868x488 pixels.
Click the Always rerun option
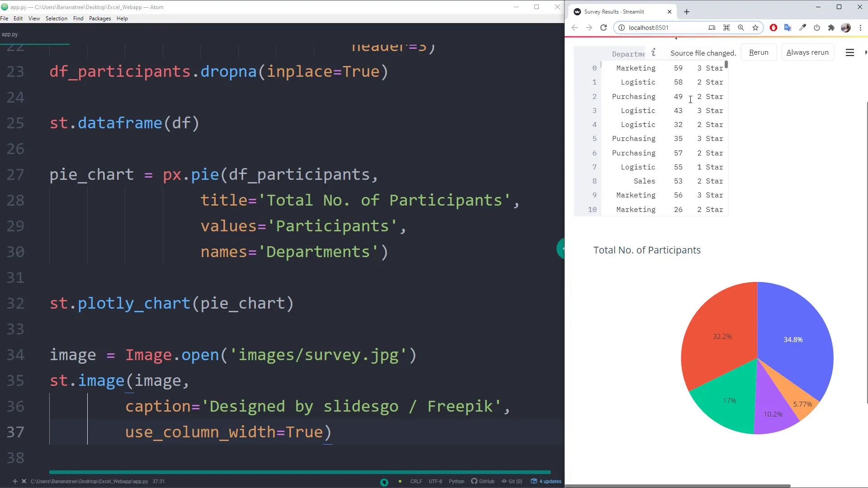[807, 52]
